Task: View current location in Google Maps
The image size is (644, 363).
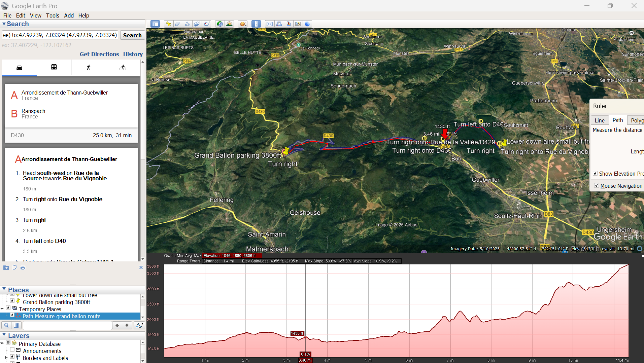Action: point(298,24)
